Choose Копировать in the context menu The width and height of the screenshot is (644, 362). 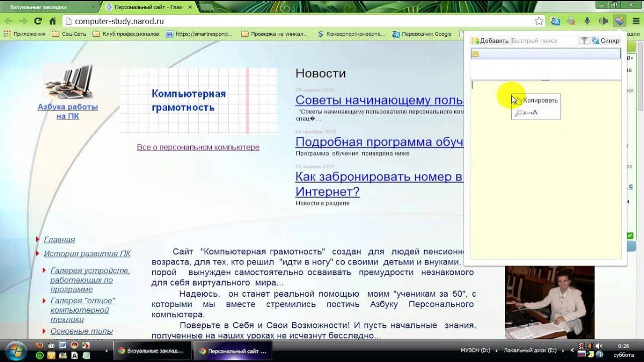536,100
